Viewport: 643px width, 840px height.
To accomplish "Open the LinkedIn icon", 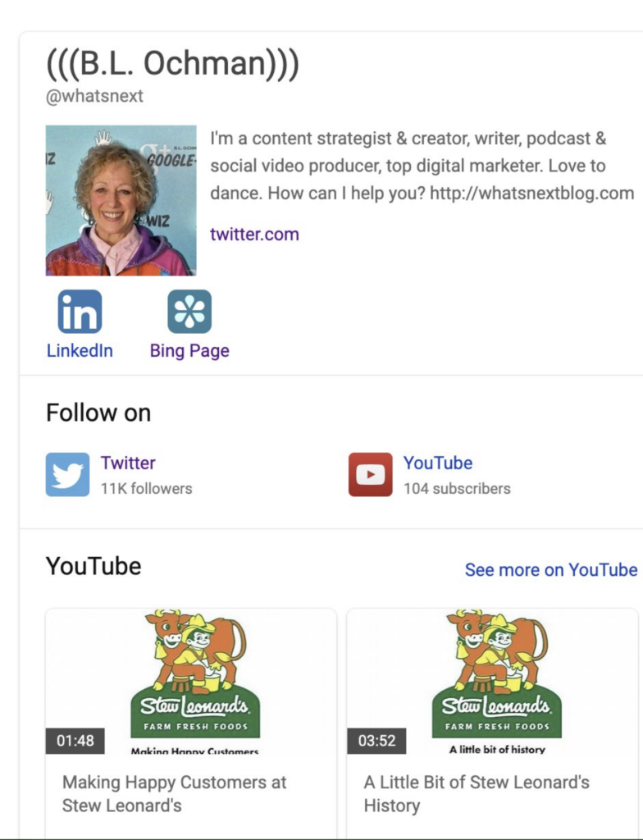I will [x=80, y=311].
